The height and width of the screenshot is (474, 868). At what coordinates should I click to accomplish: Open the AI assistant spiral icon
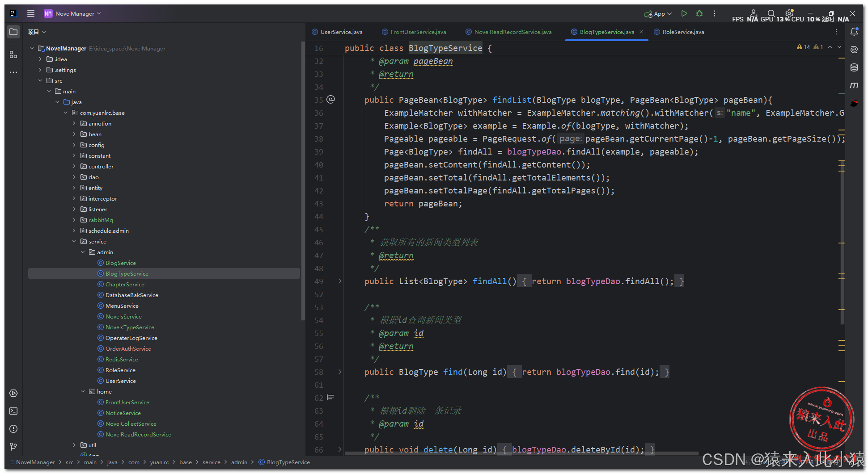click(854, 50)
